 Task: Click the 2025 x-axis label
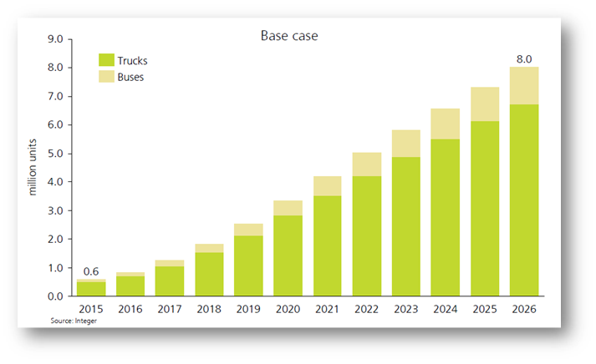[485, 309]
